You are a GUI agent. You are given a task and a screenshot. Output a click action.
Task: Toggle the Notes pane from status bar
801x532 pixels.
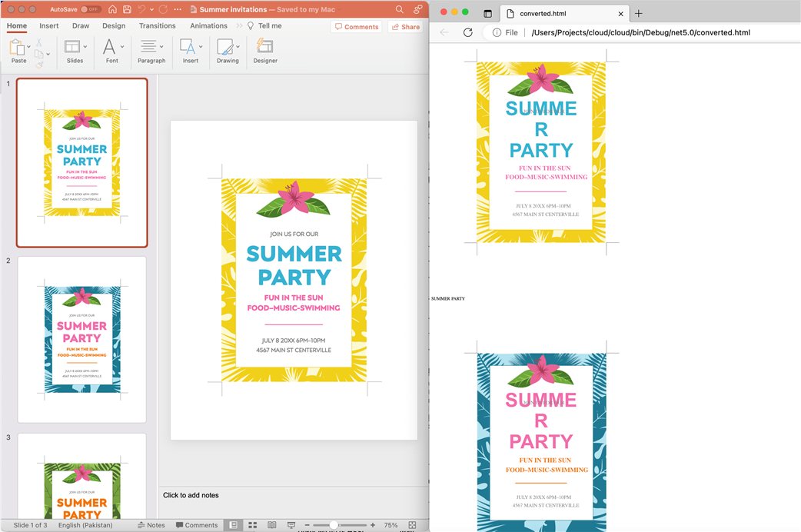pyautogui.click(x=151, y=525)
